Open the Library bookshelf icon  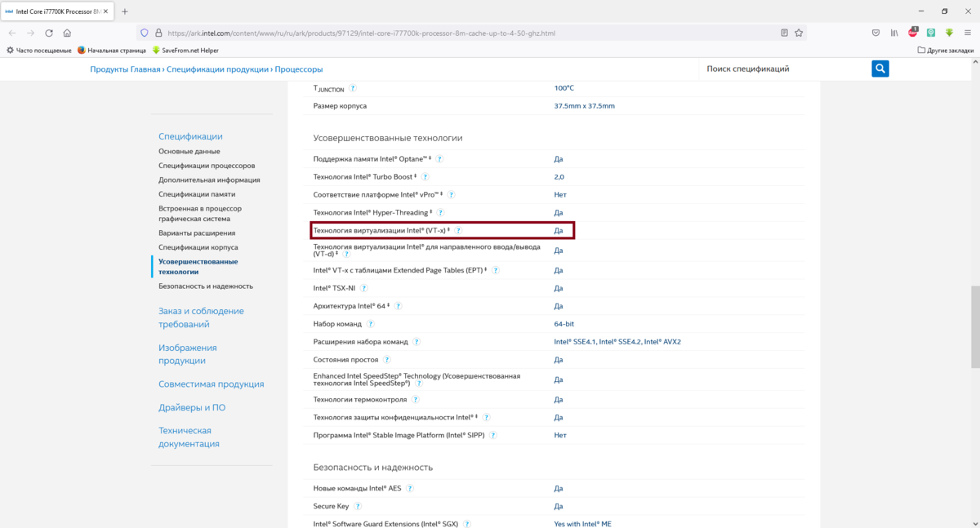click(894, 33)
